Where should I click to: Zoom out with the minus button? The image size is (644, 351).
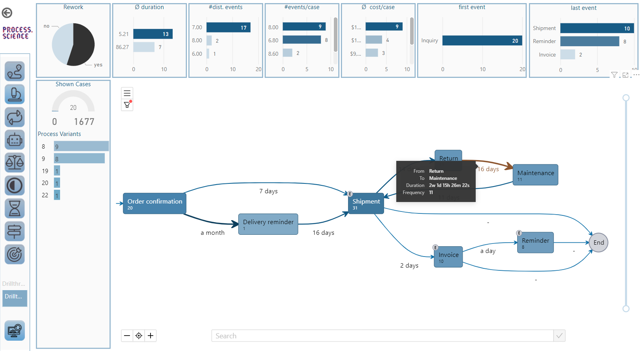point(127,336)
